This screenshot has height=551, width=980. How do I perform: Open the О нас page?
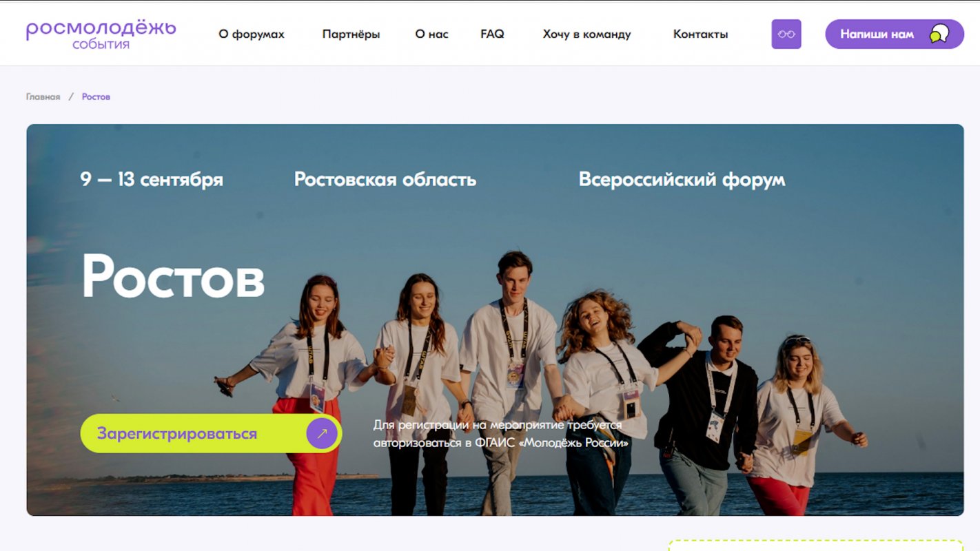(431, 34)
